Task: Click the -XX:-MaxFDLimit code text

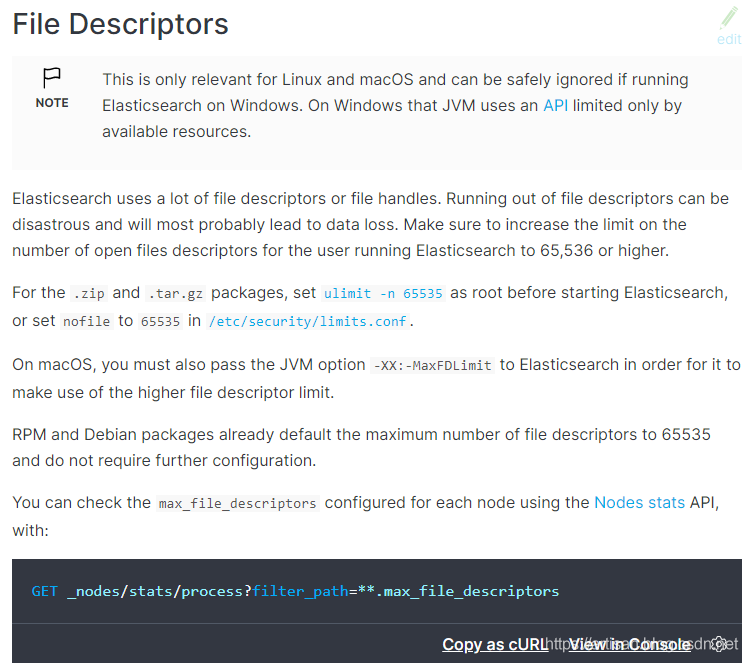Action: [432, 365]
